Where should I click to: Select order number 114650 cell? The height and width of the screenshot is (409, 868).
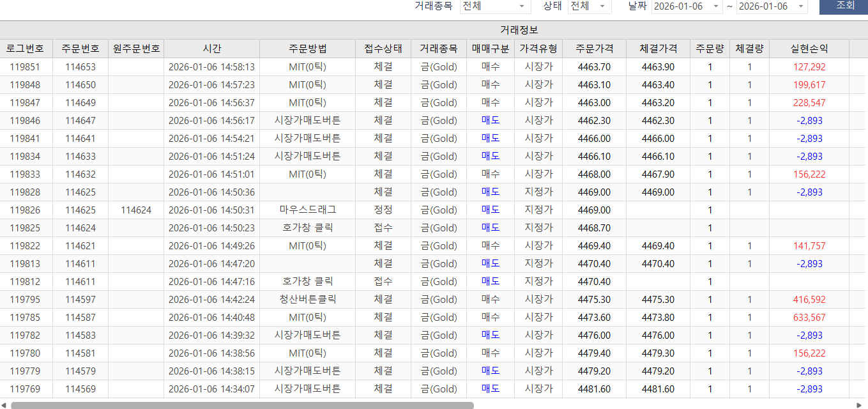pos(80,85)
